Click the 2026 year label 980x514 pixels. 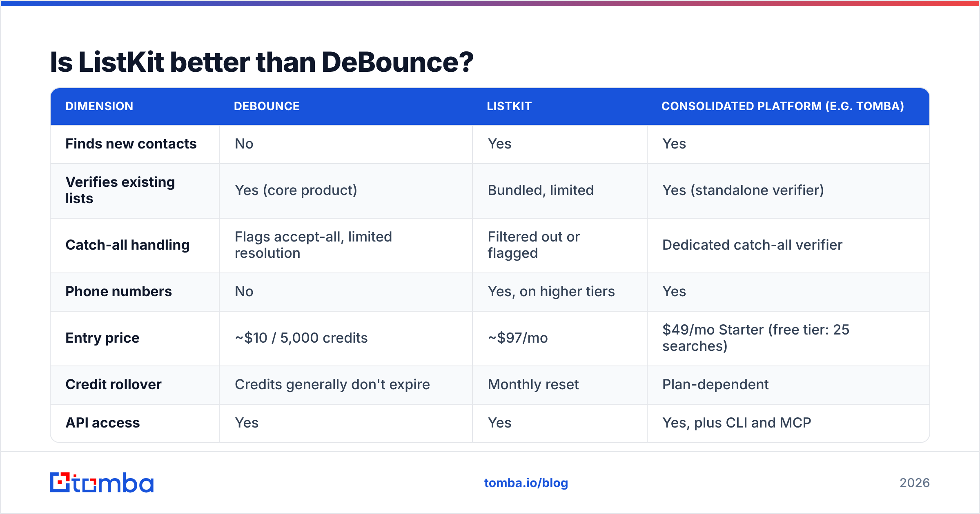click(915, 483)
